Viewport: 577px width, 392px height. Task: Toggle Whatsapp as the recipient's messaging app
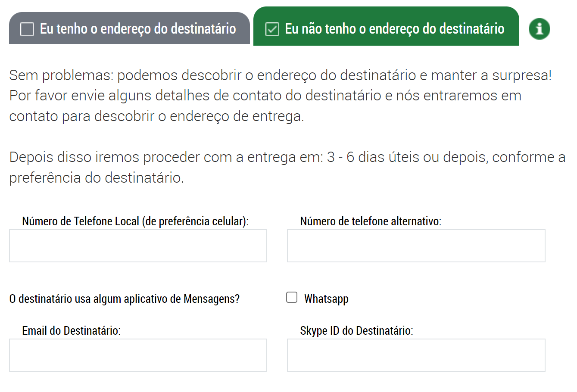pos(292,297)
